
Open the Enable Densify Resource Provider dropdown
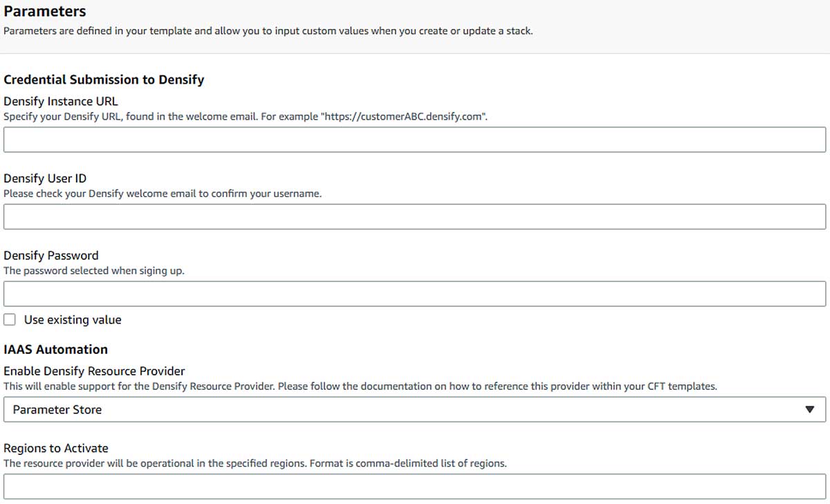click(414, 409)
